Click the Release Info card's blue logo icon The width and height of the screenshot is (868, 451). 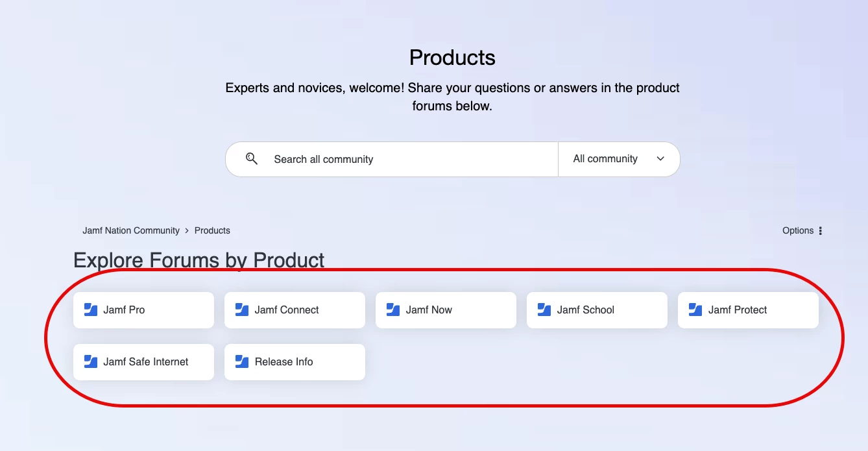point(242,361)
